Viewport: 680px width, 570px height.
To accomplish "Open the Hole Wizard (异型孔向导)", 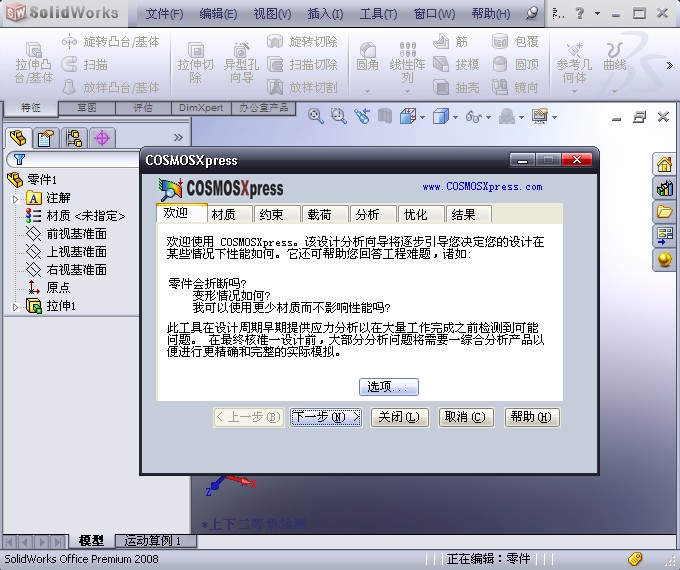I will pyautogui.click(x=241, y=62).
